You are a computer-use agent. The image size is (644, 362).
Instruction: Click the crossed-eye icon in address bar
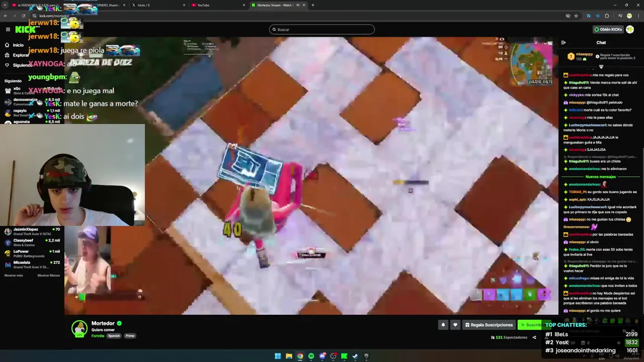(x=568, y=16)
